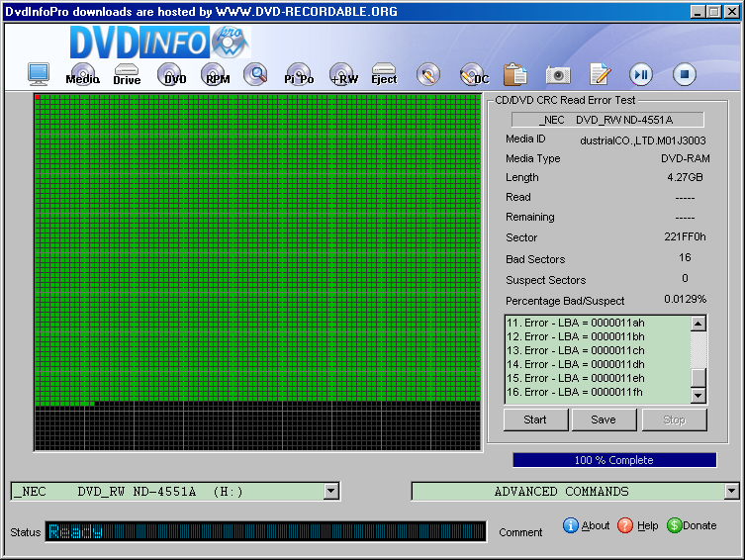Open the computer monitor toolbar icon
This screenshot has height=560, width=745.
click(38, 74)
